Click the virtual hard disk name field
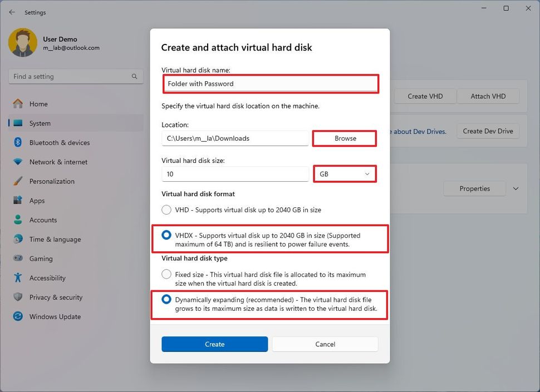The width and height of the screenshot is (540, 392). coord(271,83)
